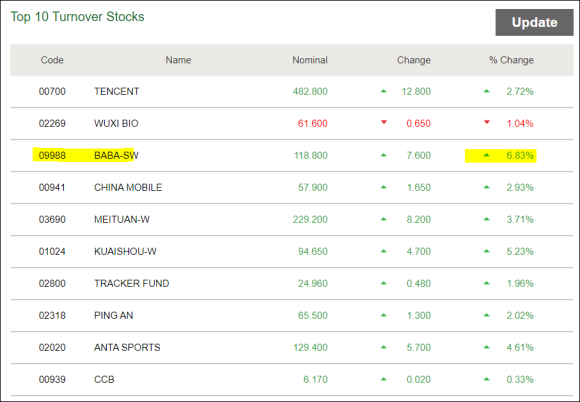Click nominal price 482.800
Image resolution: width=580 pixels, height=402 pixels.
coord(310,91)
